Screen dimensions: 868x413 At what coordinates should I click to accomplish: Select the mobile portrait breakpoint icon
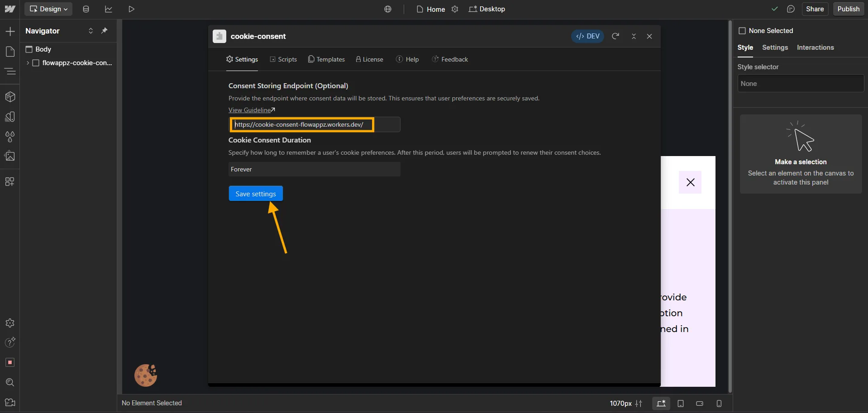[x=719, y=403]
